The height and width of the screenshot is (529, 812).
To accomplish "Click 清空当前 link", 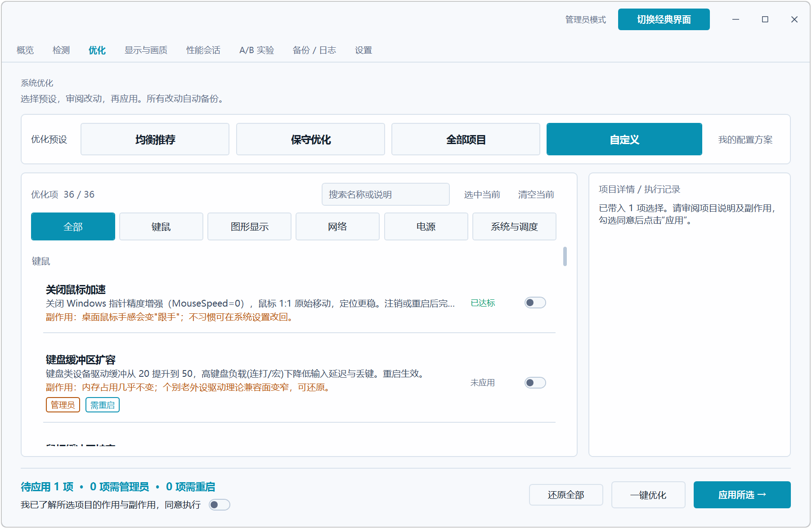I will 536,194.
